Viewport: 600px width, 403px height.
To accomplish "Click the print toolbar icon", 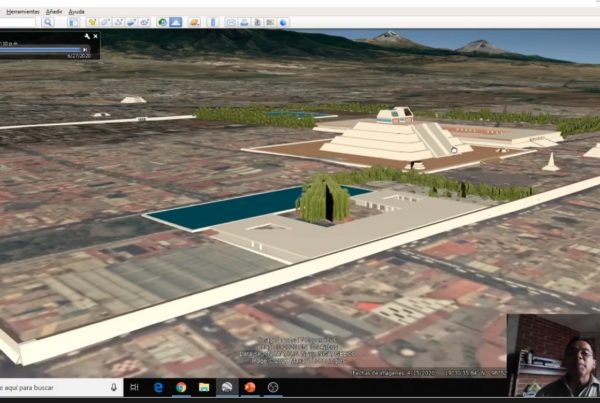I will tap(245, 21).
